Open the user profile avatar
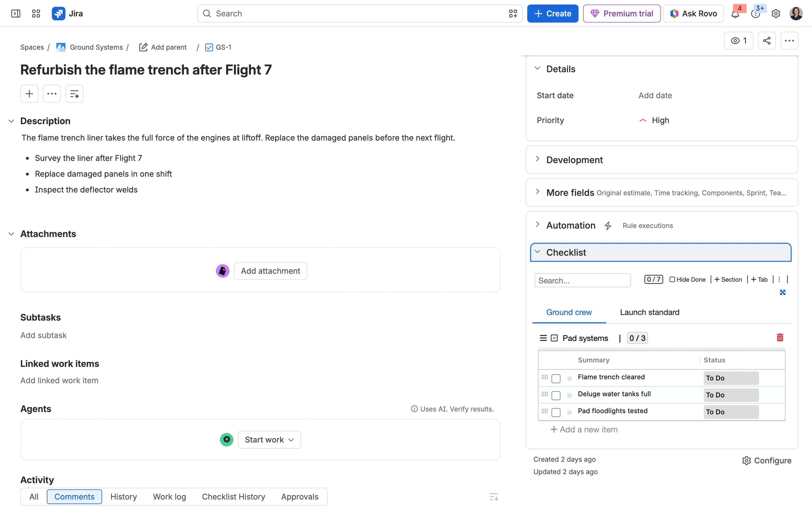This screenshot has width=812, height=508. [x=796, y=14]
